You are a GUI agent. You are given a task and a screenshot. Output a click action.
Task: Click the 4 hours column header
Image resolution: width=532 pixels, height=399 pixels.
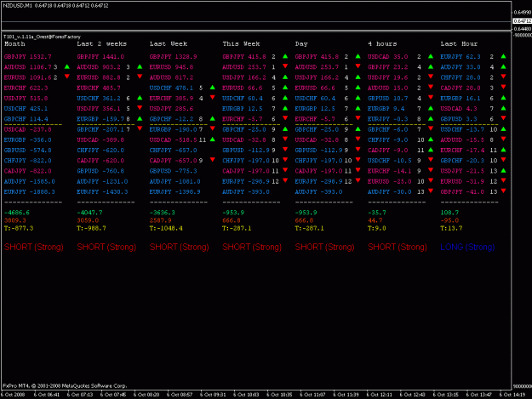[382, 43]
